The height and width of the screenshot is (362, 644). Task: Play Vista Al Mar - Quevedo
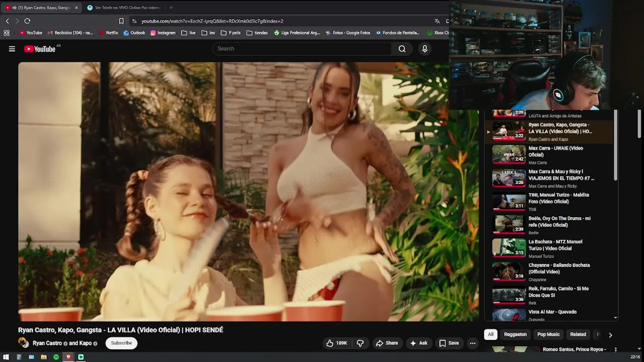(549, 315)
